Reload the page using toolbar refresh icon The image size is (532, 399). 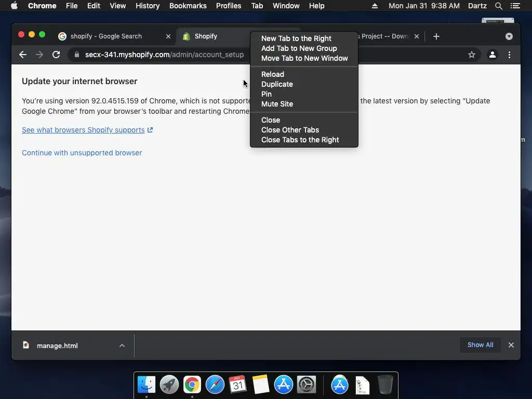coord(56,55)
